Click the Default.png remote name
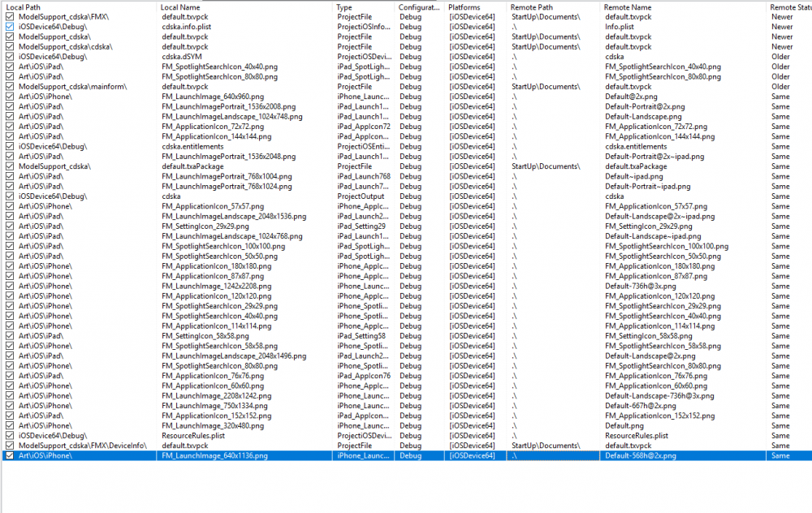 (624, 426)
